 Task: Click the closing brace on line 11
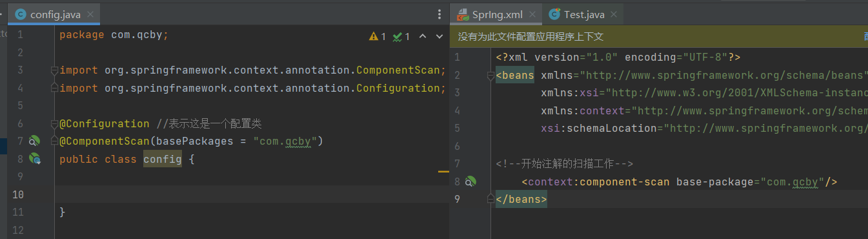coord(63,212)
